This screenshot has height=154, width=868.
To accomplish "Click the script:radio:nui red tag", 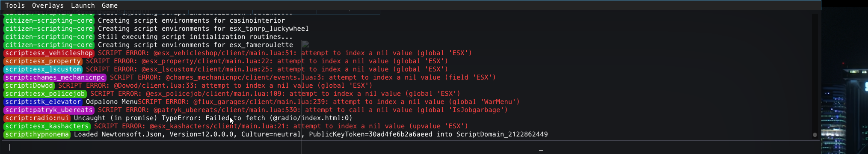I will (x=37, y=118).
